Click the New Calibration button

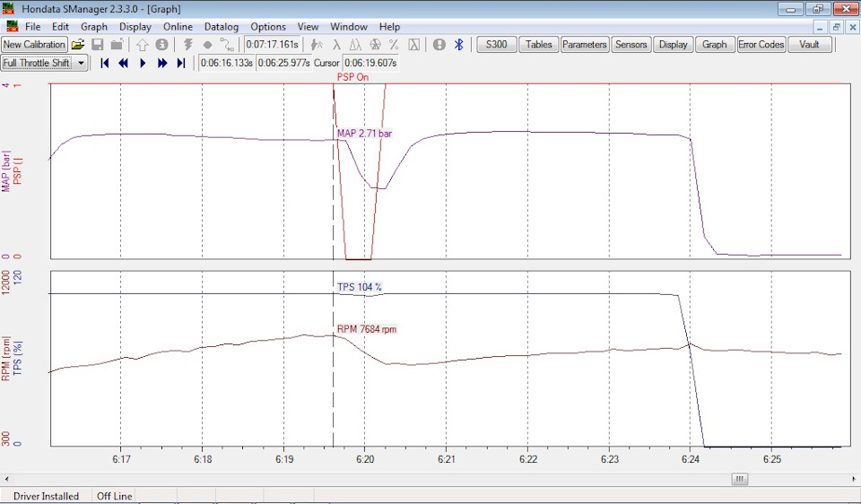click(x=34, y=45)
